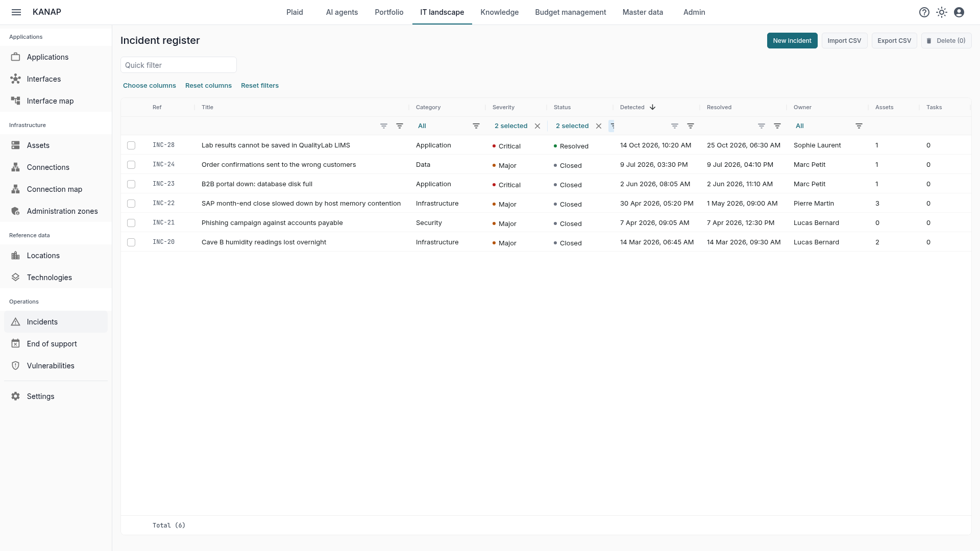Check the INC-22 row checkbox

(131, 204)
